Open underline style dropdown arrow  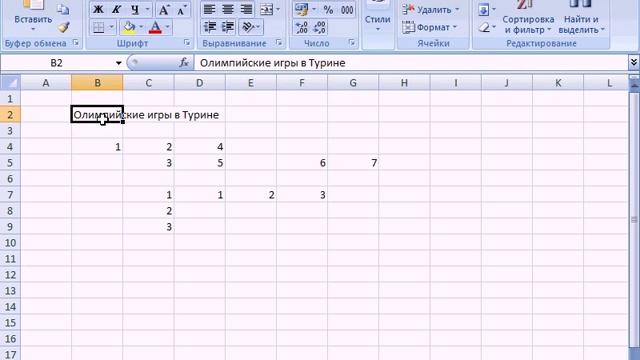(148, 9)
